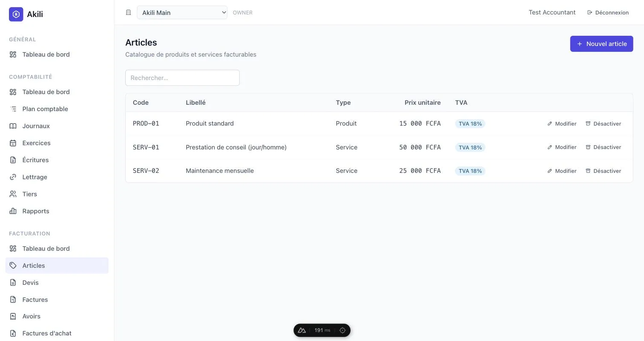Modify the SERV-01 article

(x=562, y=147)
